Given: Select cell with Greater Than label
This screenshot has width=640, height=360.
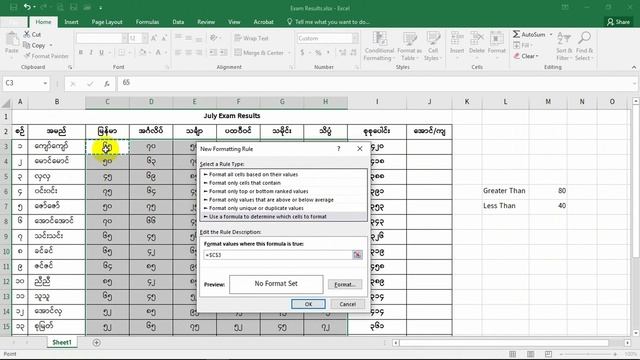Looking at the screenshot, I should [x=505, y=191].
